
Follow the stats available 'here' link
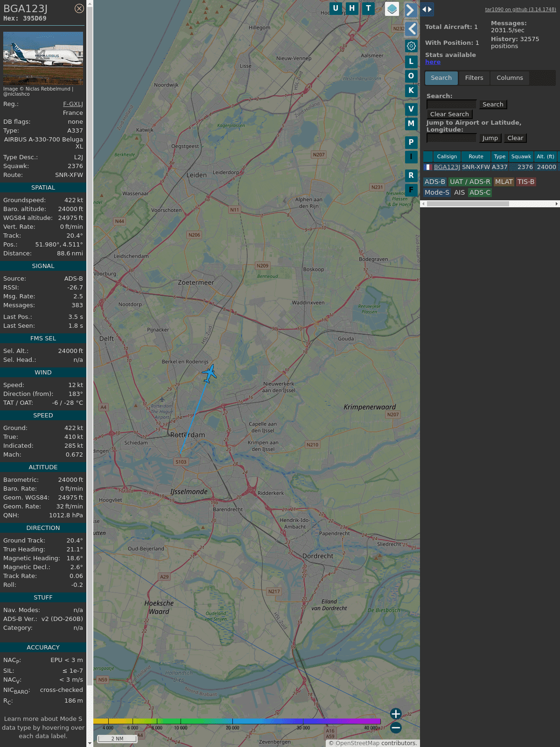coord(433,62)
